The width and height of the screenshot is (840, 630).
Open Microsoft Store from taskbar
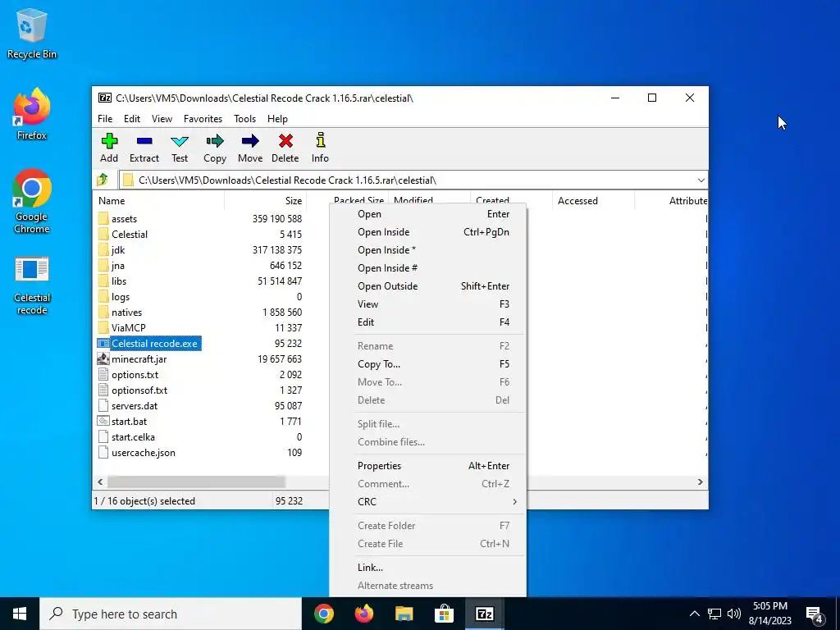point(444,614)
